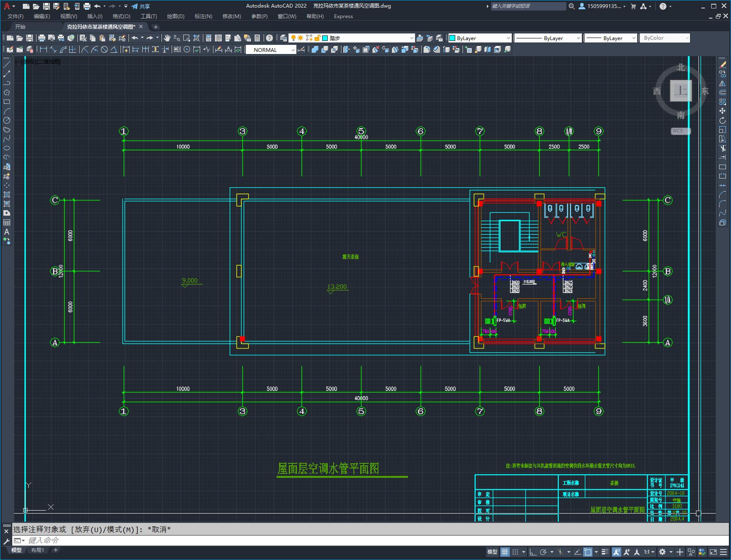Select the Erase tool in modify toolbar
The image size is (731, 560).
723,65
